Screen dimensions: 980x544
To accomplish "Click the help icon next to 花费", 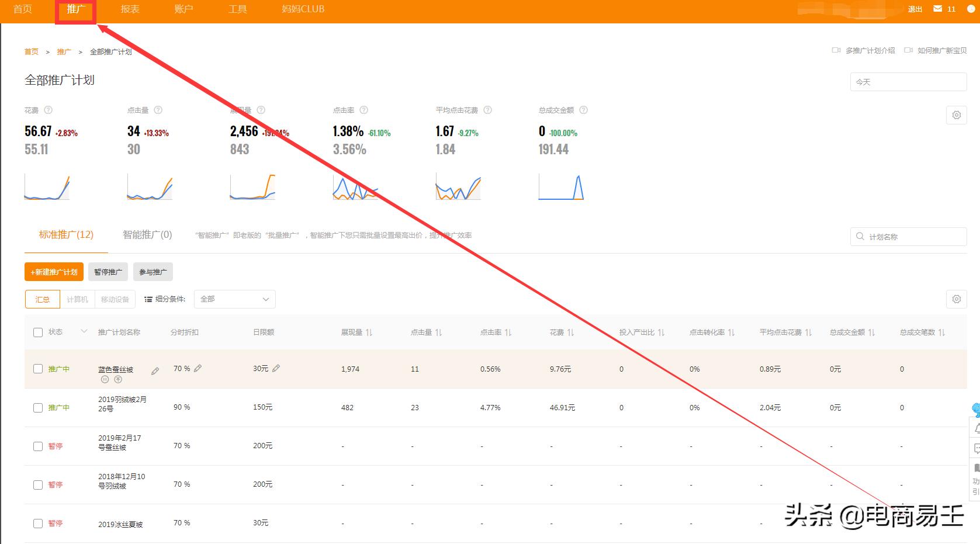I will coord(49,110).
